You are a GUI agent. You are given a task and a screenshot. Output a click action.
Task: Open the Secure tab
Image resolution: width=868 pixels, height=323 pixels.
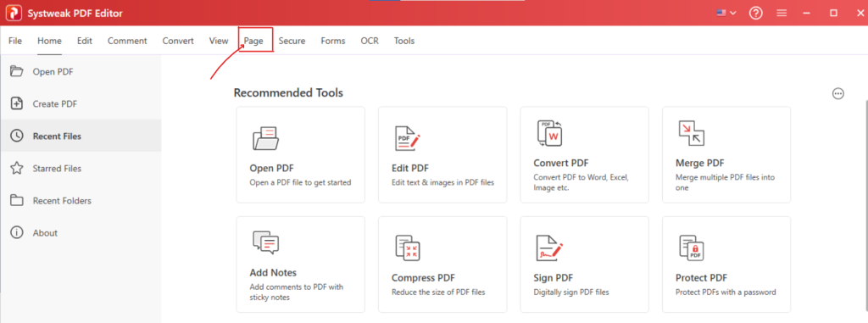click(292, 41)
